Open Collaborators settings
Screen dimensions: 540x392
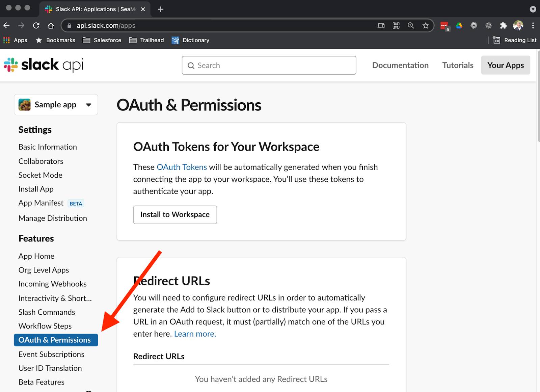(x=41, y=161)
